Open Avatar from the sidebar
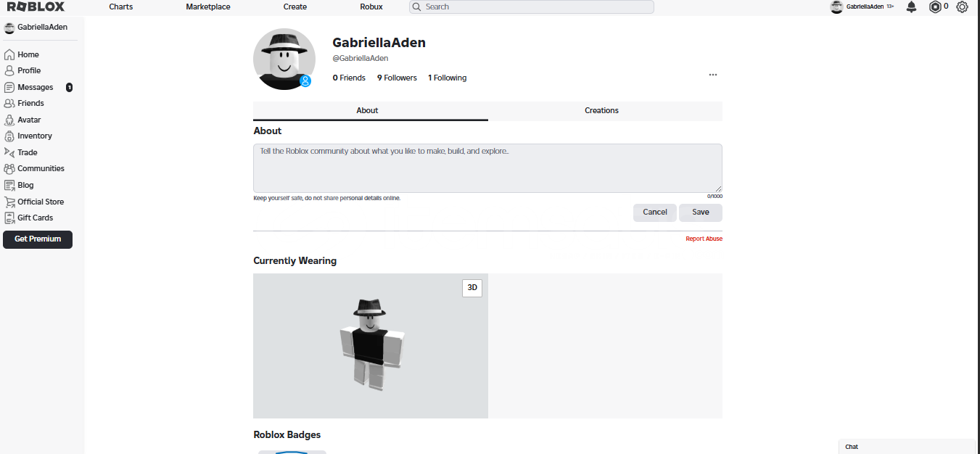Image resolution: width=980 pixels, height=454 pixels. [x=29, y=120]
